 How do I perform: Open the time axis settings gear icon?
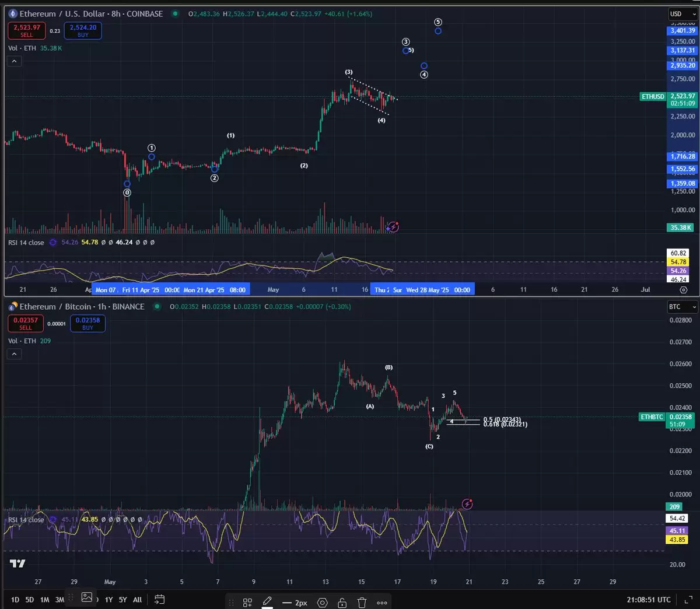(684, 289)
